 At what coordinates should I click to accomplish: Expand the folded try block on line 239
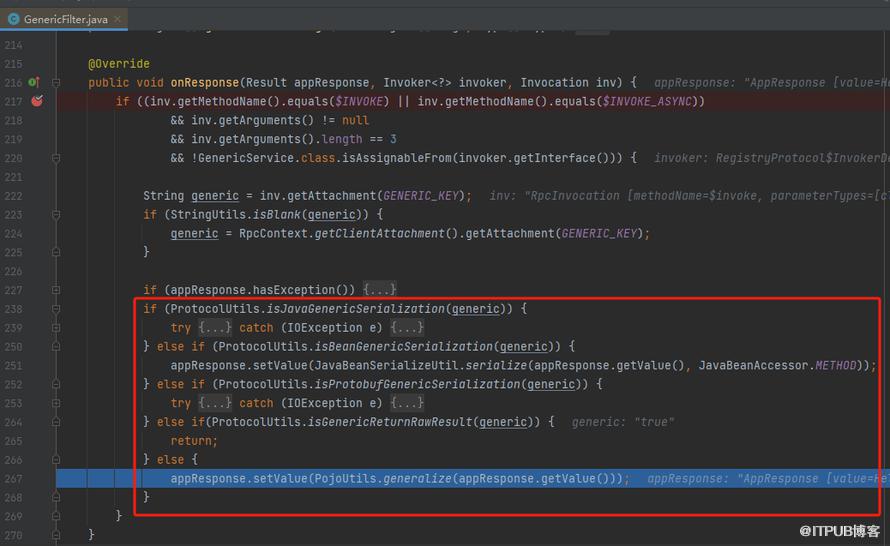[x=56, y=327]
